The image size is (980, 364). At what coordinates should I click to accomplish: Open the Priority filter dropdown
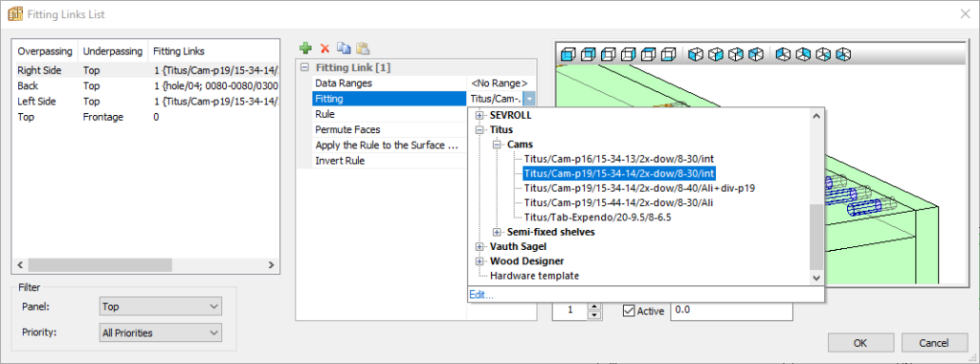pos(160,332)
